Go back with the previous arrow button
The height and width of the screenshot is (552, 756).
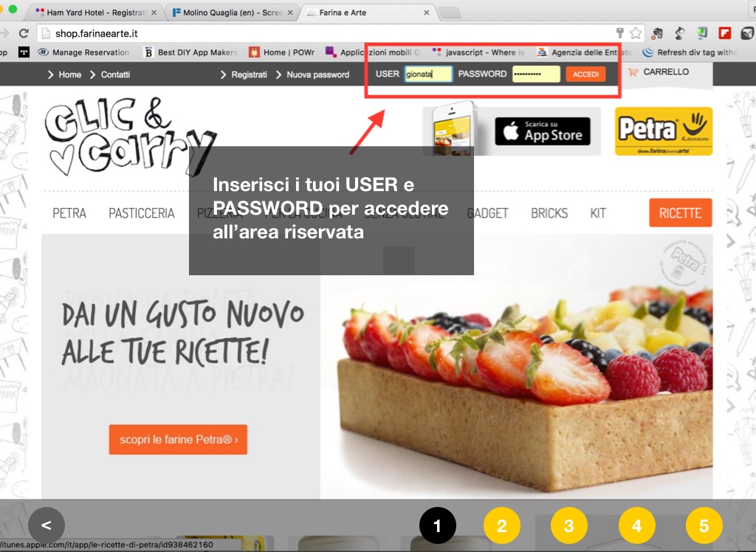coord(47,525)
